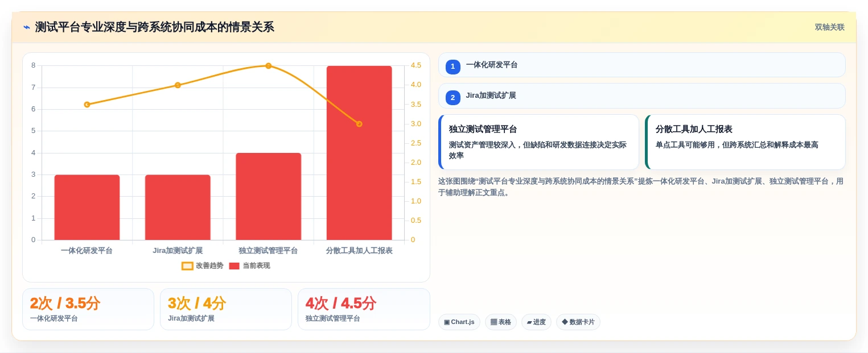The height and width of the screenshot is (353, 868).
Task: Click the x-axis label 一体化研发平台
Action: tap(87, 251)
